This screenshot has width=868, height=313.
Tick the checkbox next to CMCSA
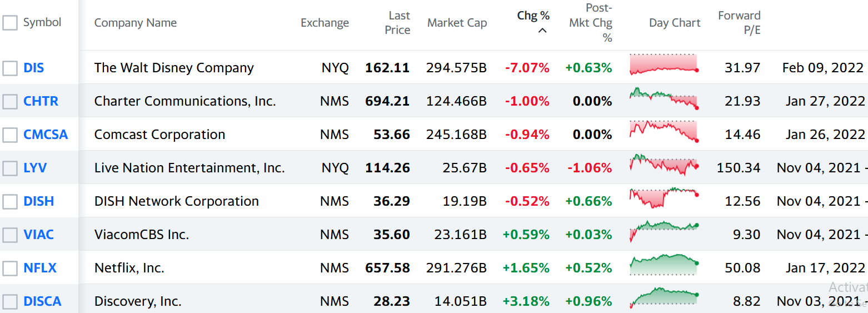tap(10, 135)
